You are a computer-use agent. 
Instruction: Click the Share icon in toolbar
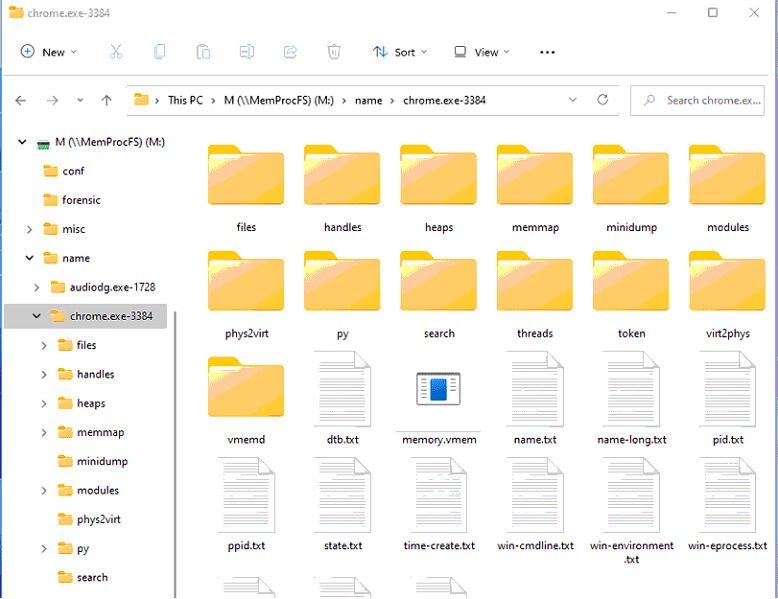291,52
